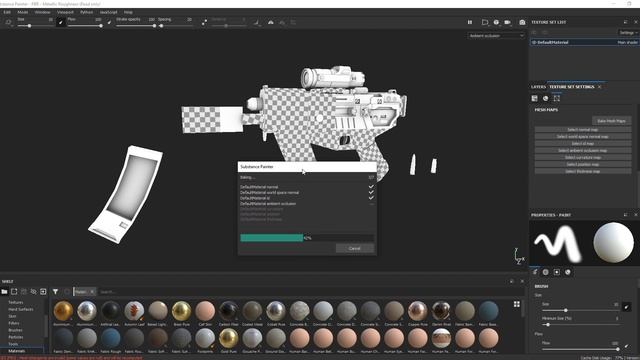
Task: Open the shelf folder icon
Action: [4, 292]
